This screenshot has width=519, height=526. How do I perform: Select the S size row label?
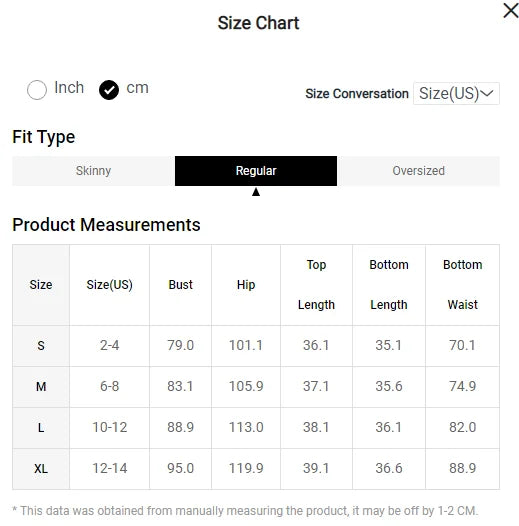41,346
